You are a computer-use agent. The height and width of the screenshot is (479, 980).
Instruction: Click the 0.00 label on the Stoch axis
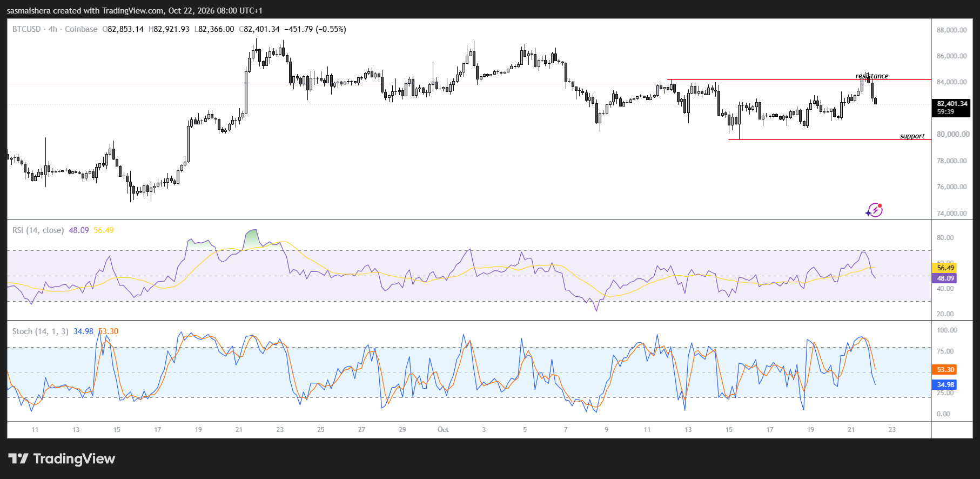coord(943,414)
